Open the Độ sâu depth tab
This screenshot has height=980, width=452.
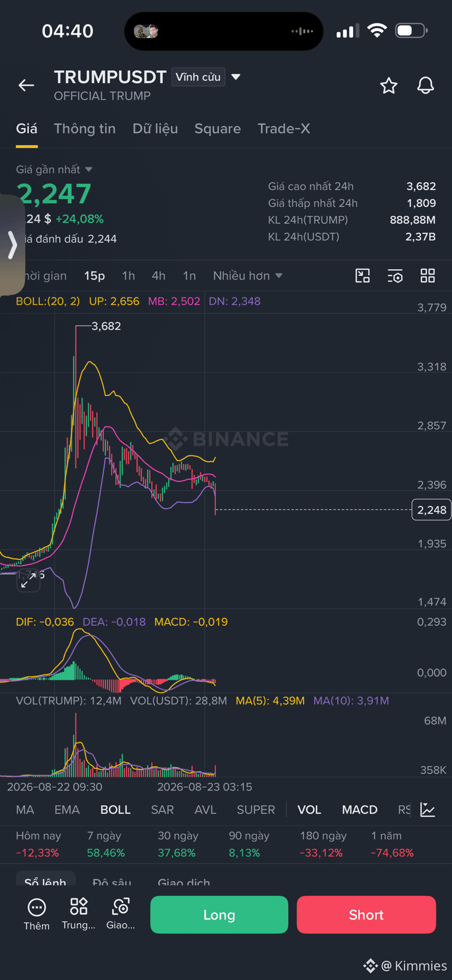(x=112, y=882)
